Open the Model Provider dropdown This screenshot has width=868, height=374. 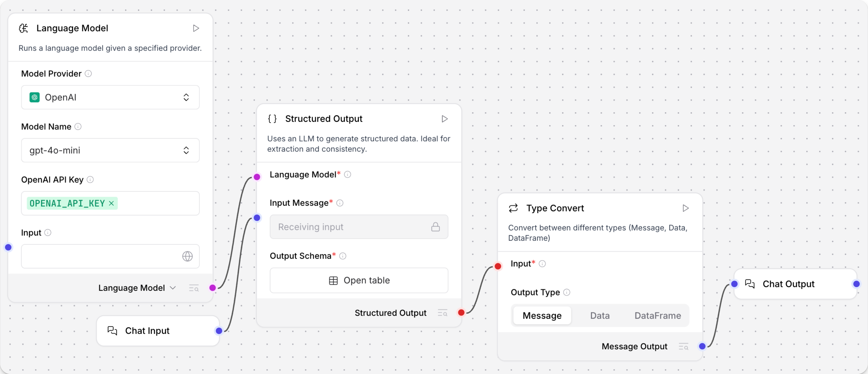[x=110, y=97]
